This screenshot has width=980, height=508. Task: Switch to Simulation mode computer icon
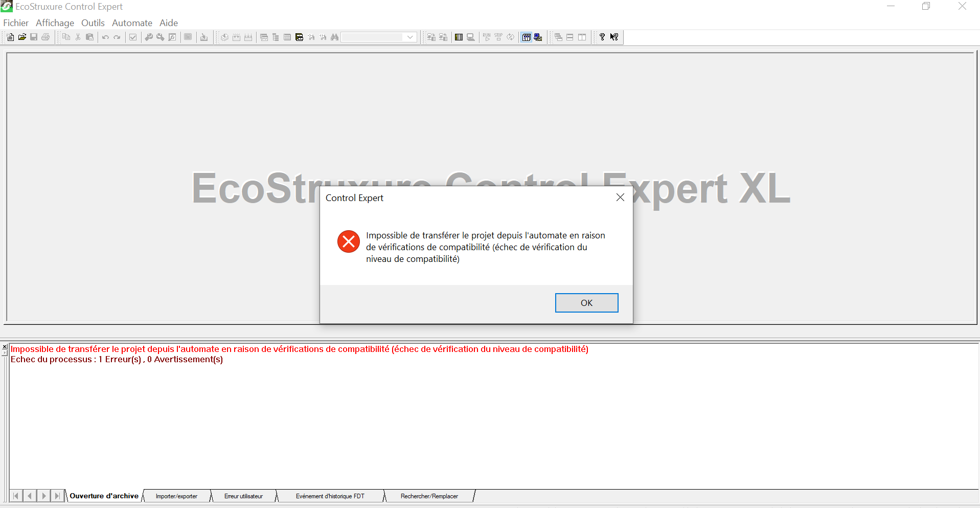point(538,37)
